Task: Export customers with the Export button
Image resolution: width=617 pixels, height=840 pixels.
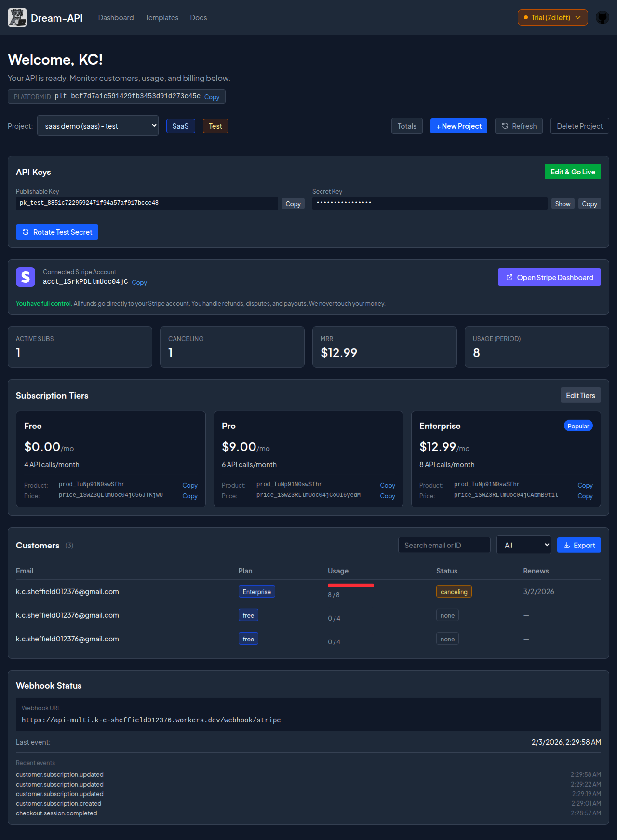Action: (579, 545)
